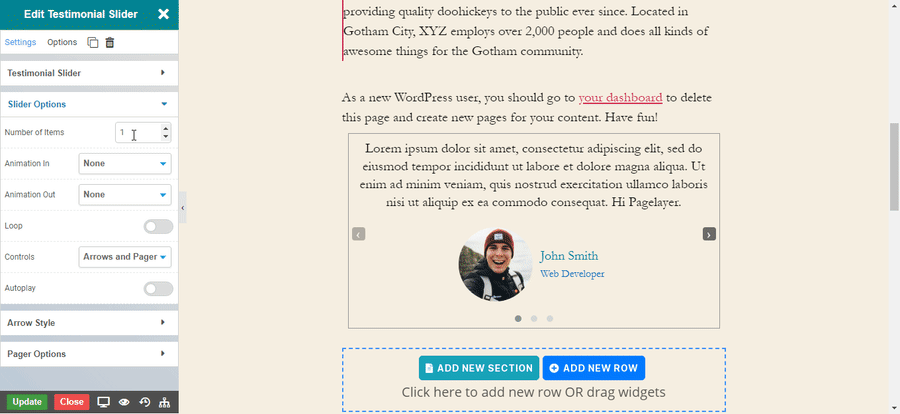
Task: Go to the previous testimonial slide arrow
Action: tap(358, 234)
